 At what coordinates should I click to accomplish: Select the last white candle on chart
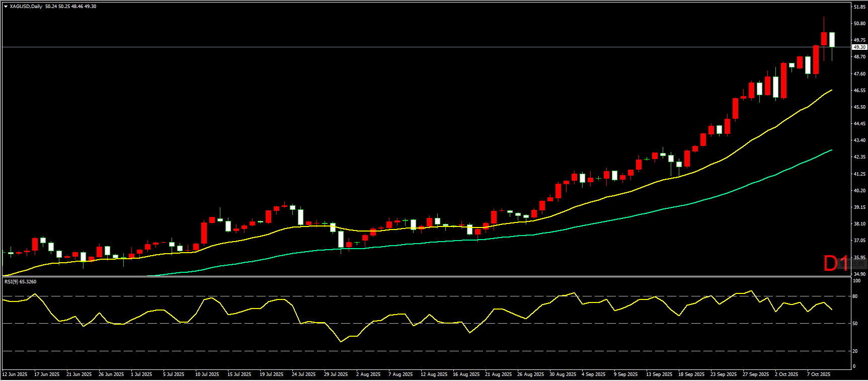click(x=832, y=39)
